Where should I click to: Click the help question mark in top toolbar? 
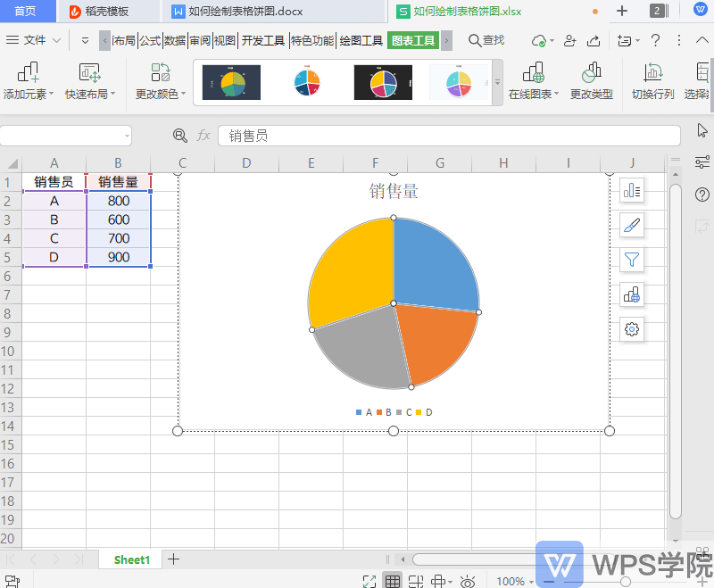click(x=655, y=40)
